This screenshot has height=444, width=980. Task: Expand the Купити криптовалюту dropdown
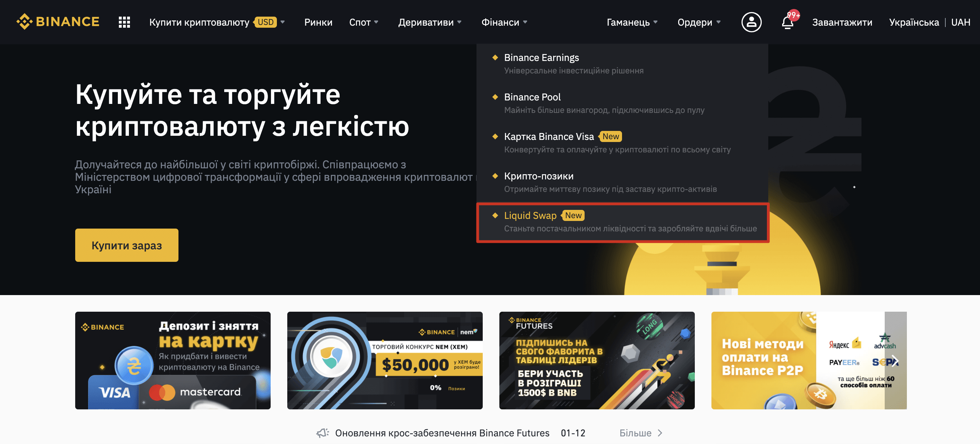pos(283,22)
